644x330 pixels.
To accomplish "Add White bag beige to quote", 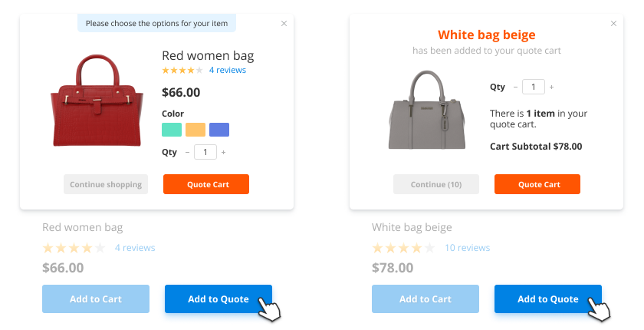I will pyautogui.click(x=547, y=299).
